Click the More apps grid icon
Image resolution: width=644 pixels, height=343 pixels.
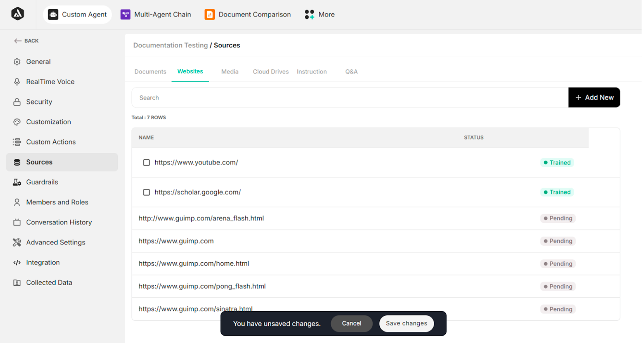click(x=309, y=14)
